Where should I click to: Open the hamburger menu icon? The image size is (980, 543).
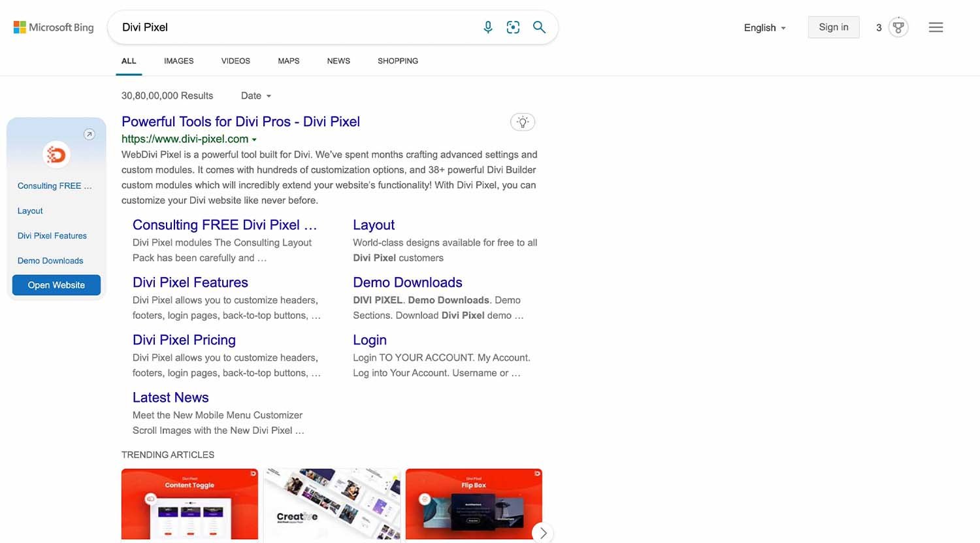[936, 27]
